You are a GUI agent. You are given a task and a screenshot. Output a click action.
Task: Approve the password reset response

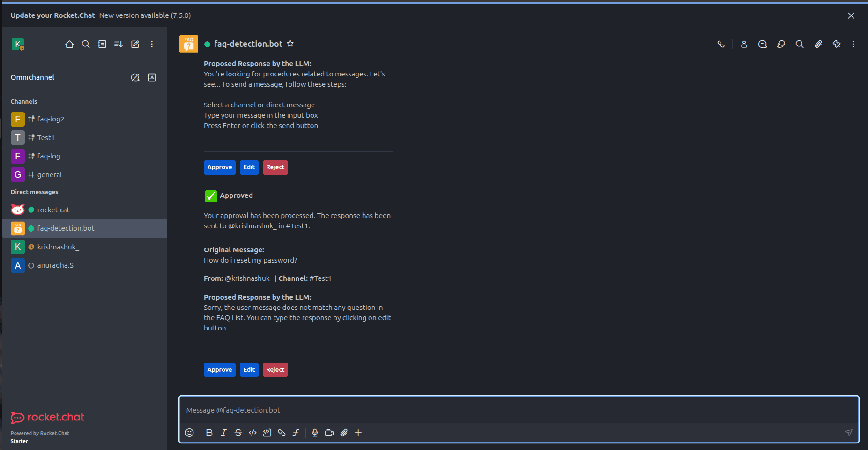pos(220,370)
